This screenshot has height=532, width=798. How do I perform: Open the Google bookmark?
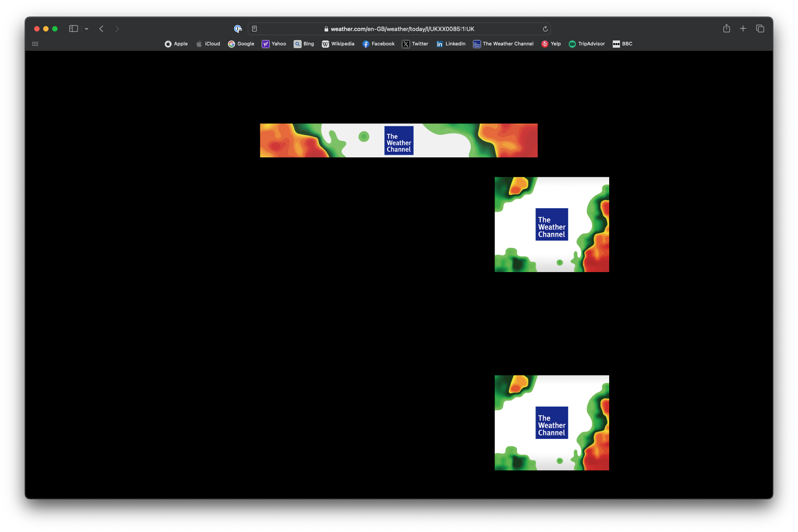[x=241, y=44]
